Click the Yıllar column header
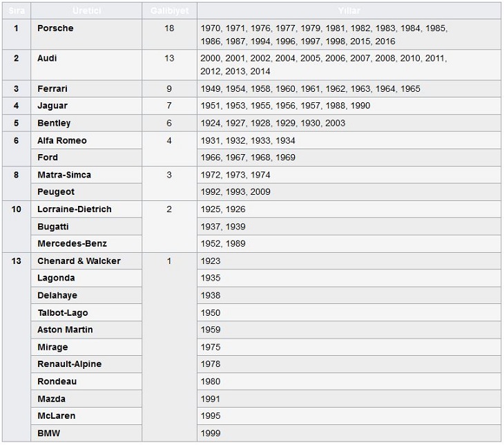 [349, 11]
